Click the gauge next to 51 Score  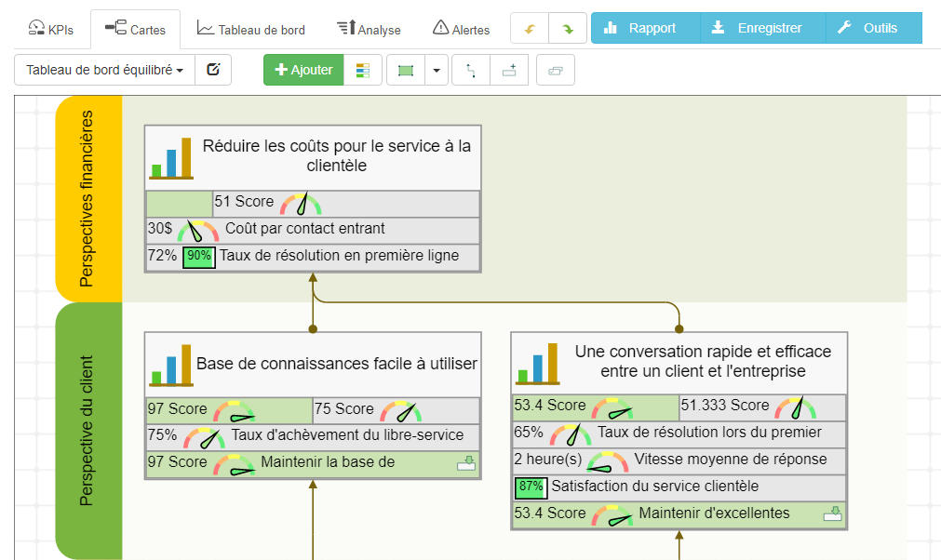pyautogui.click(x=304, y=202)
